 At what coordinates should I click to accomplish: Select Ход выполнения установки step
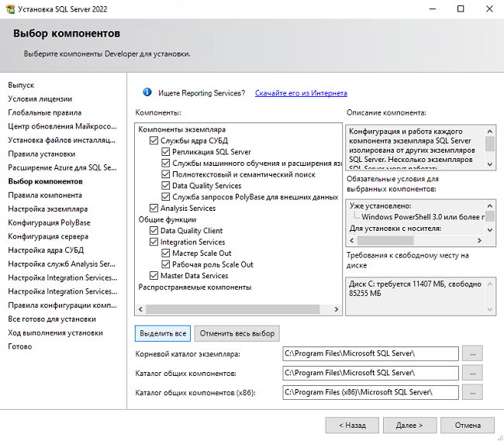click(x=55, y=333)
